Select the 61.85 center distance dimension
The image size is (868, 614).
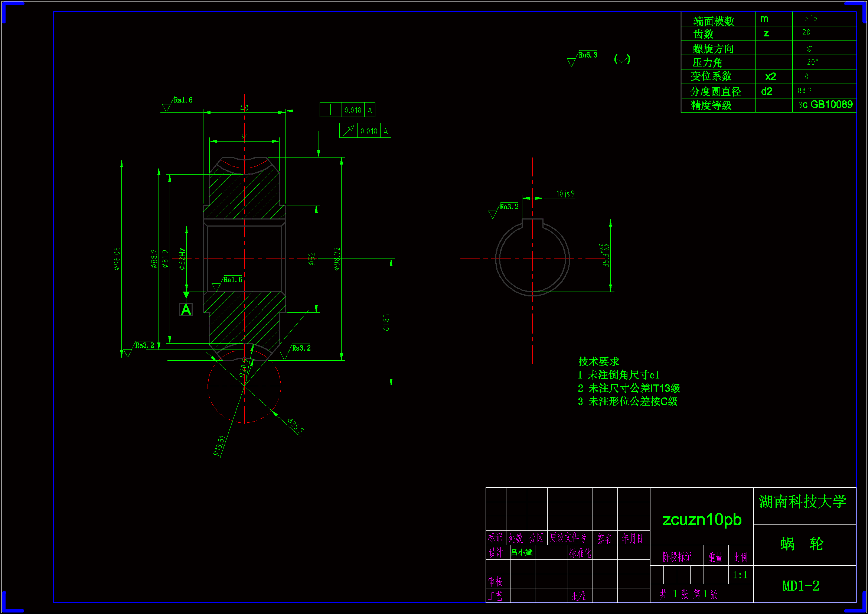pyautogui.click(x=386, y=322)
